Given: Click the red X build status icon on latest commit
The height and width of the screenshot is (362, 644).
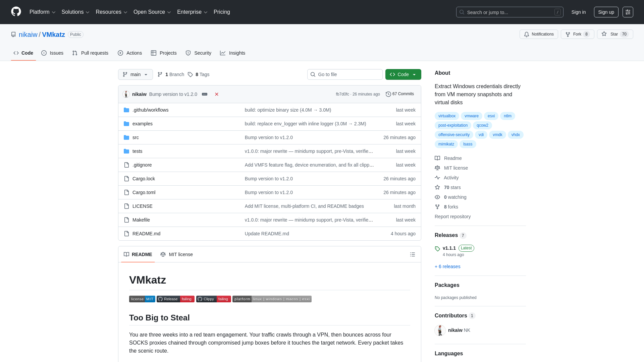Looking at the screenshot, I should (x=216, y=94).
